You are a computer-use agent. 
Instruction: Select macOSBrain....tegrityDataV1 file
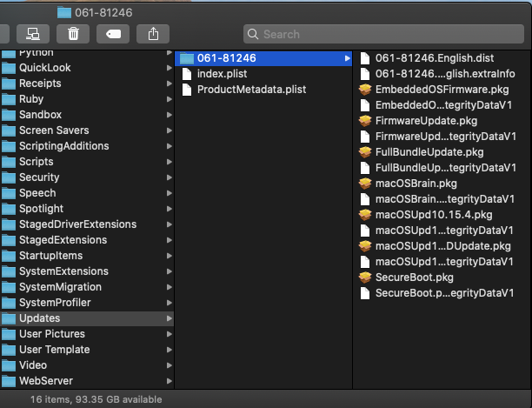click(x=442, y=199)
